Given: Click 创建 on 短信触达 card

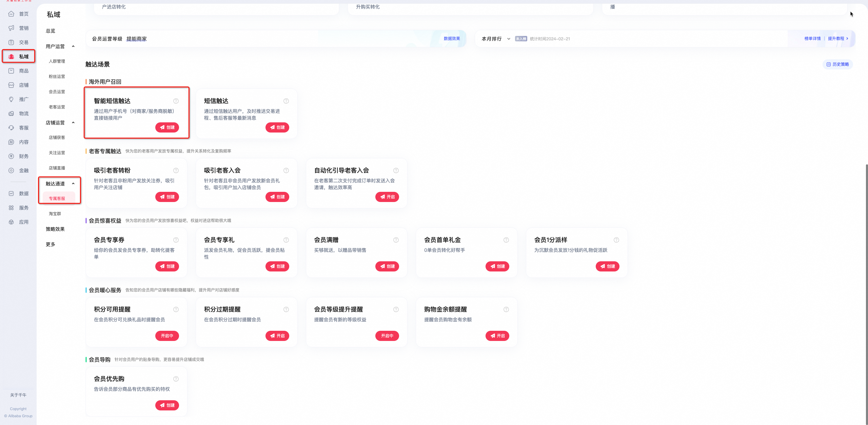Looking at the screenshot, I should pos(277,127).
